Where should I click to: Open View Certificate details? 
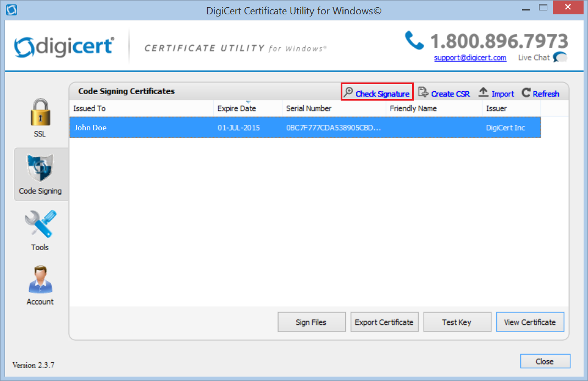click(x=530, y=322)
